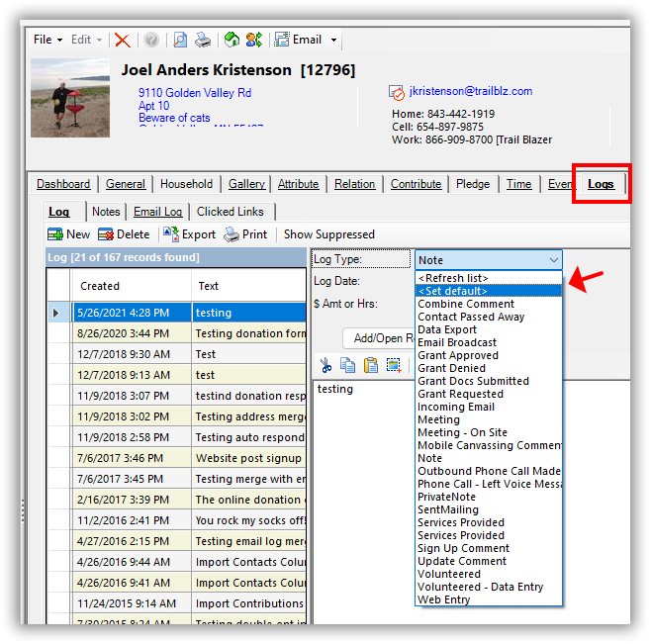Select Grant Approved from the dropdown list

458,355
